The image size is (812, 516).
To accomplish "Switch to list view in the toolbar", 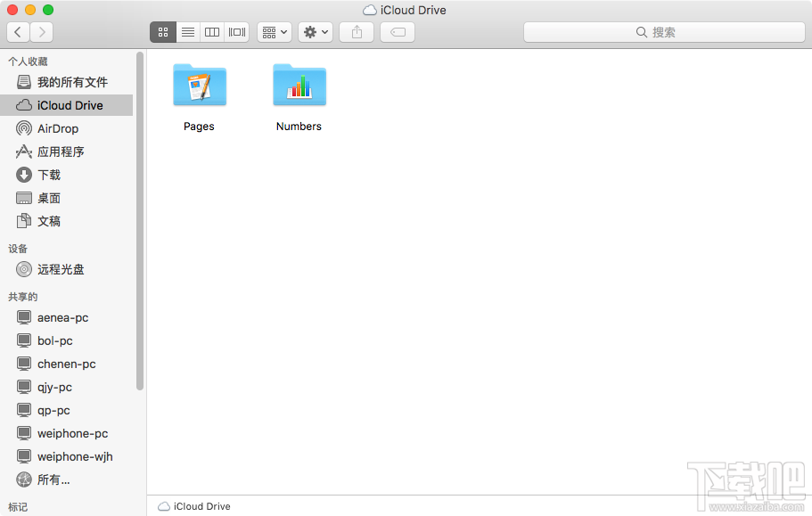I will (x=188, y=32).
